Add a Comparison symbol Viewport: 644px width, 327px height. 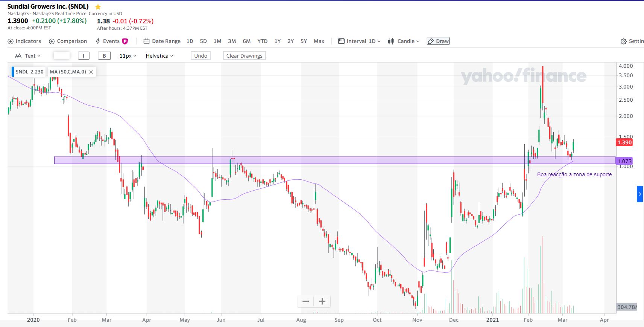pos(68,41)
